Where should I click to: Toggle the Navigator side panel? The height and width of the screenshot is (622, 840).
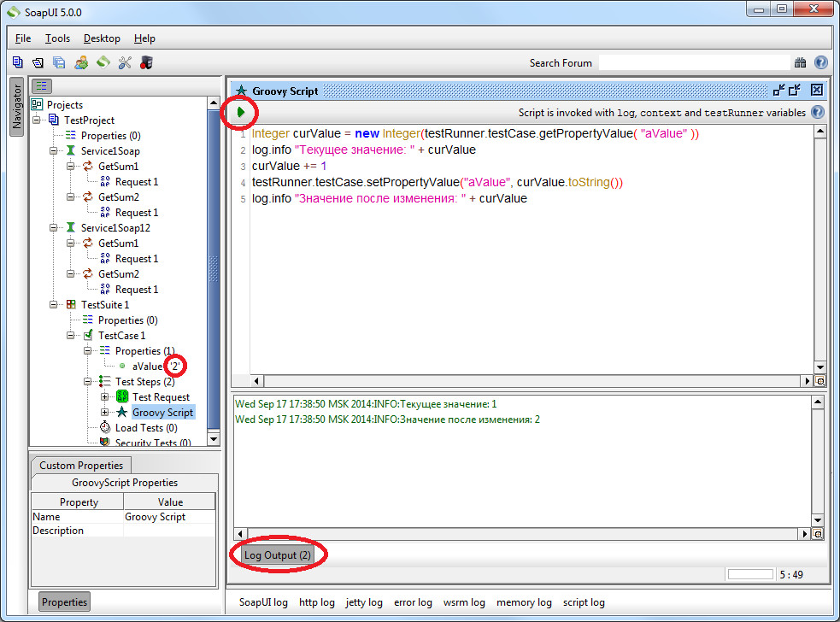16,107
